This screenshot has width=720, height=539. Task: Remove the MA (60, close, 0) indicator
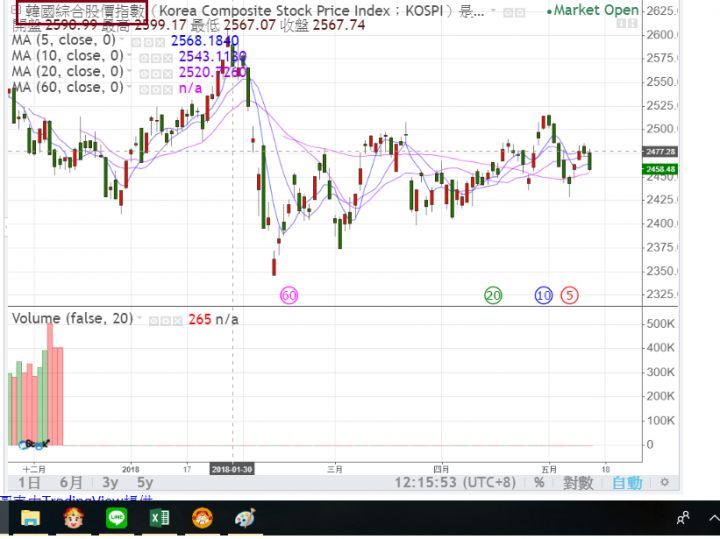(x=168, y=90)
